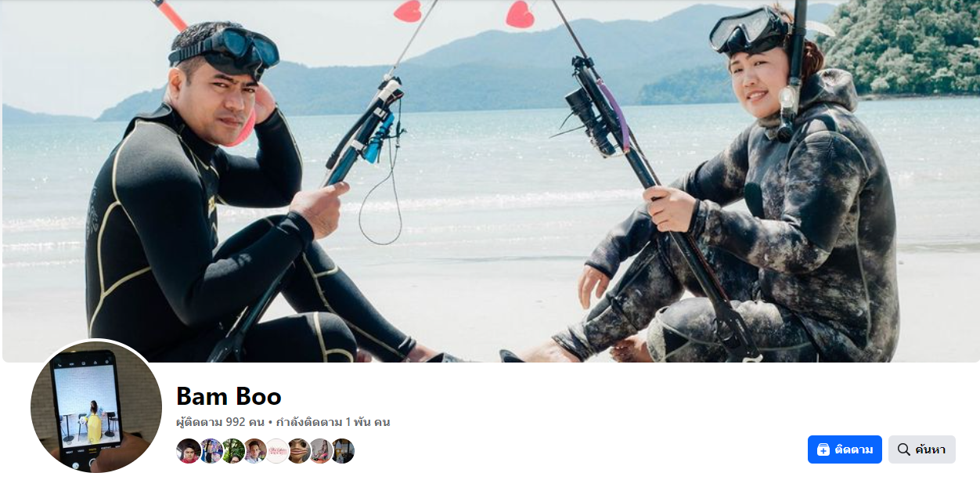Search this profile with the ค้นหา button

point(921,449)
